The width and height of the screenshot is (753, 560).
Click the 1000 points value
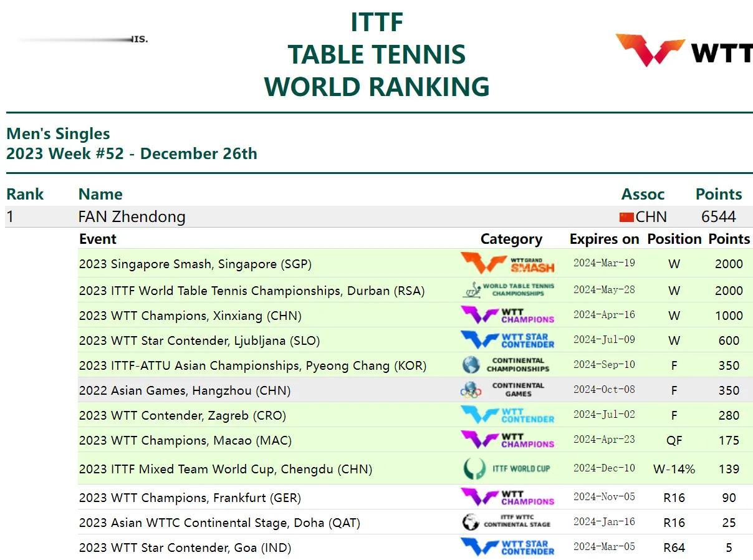pyautogui.click(x=729, y=316)
